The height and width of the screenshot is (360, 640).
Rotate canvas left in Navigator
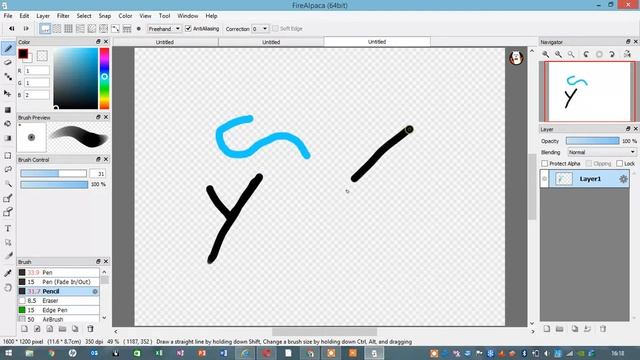[x=587, y=54]
